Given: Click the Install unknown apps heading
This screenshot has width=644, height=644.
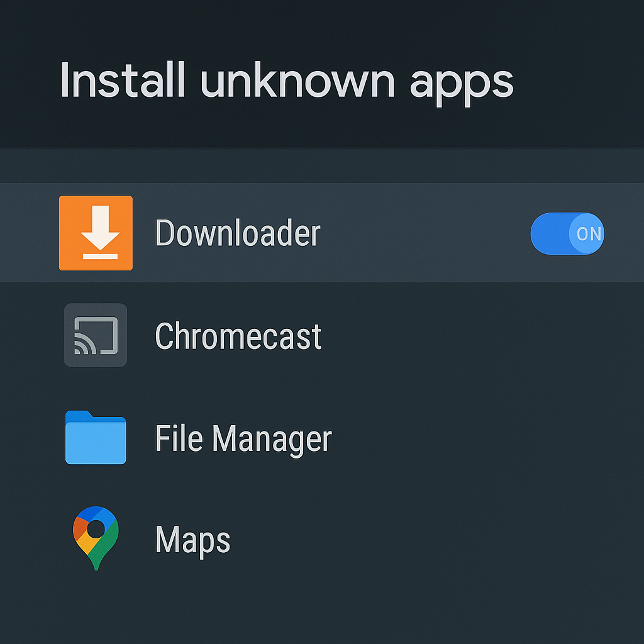Looking at the screenshot, I should [287, 80].
